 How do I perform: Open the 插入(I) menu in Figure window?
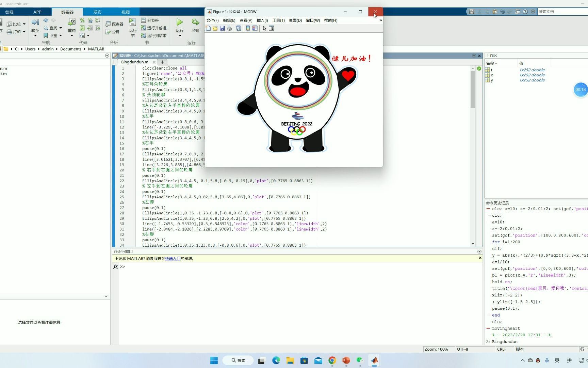262,20
